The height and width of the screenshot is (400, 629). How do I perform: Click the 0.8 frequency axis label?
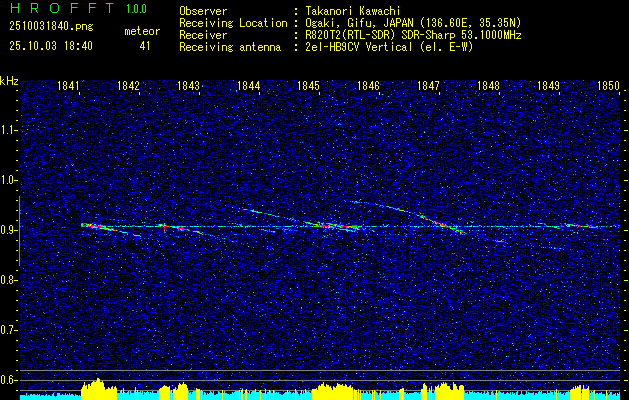pyautogui.click(x=8, y=280)
